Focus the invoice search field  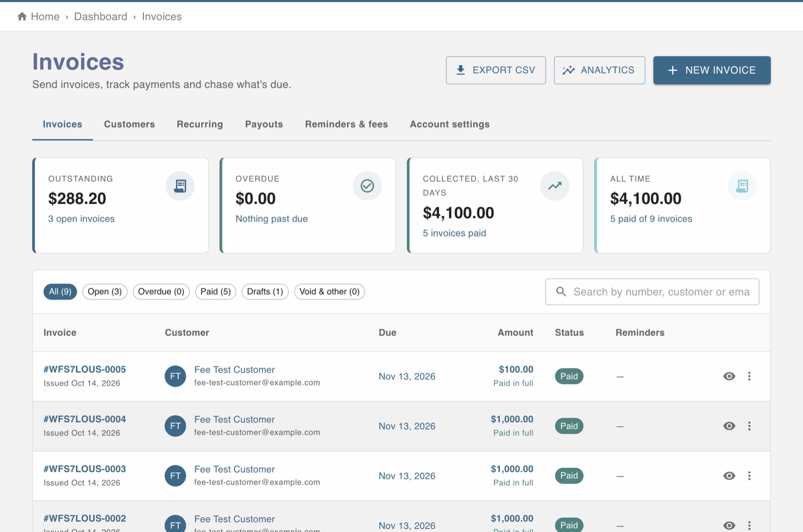[x=652, y=292]
